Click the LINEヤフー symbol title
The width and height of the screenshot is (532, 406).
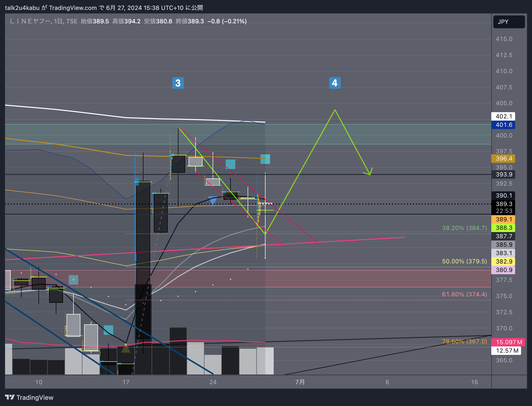point(30,21)
